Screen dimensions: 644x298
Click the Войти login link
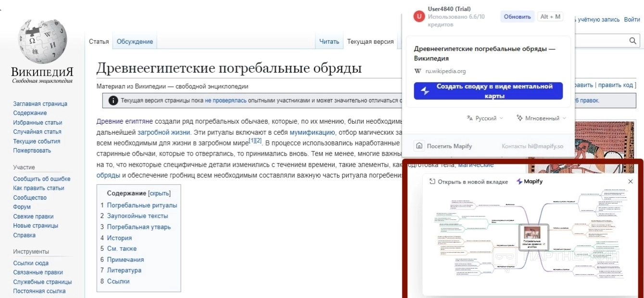coord(632,20)
